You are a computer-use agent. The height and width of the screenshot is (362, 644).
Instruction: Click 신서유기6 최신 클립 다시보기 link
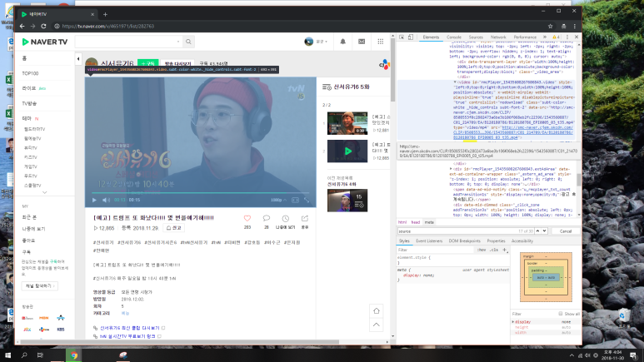click(x=130, y=328)
